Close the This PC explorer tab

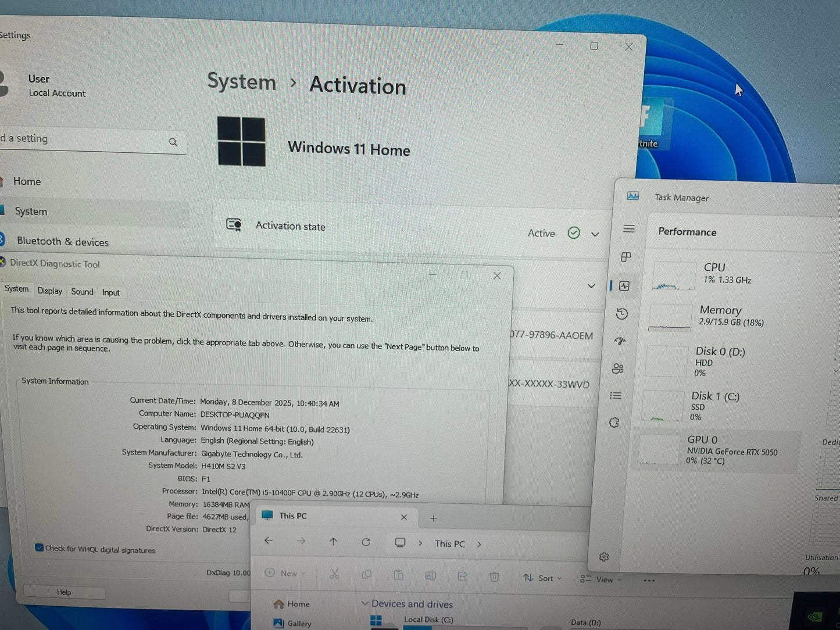tap(404, 517)
